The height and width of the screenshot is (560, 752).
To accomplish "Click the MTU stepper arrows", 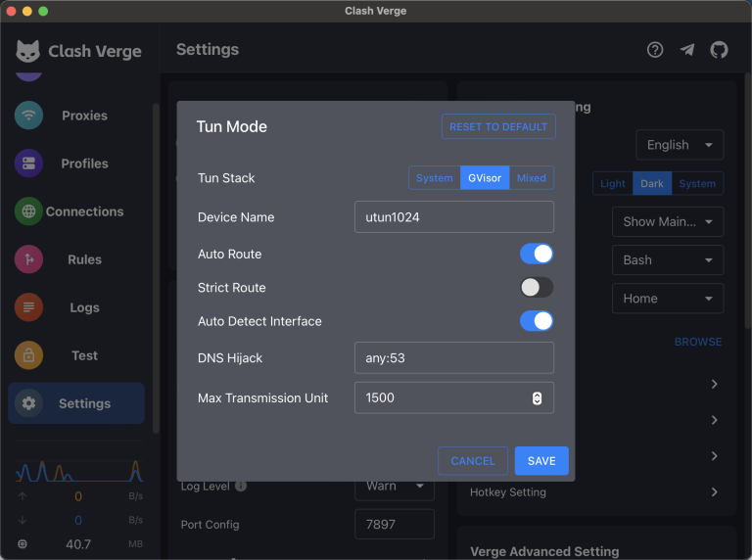I will click(x=537, y=397).
